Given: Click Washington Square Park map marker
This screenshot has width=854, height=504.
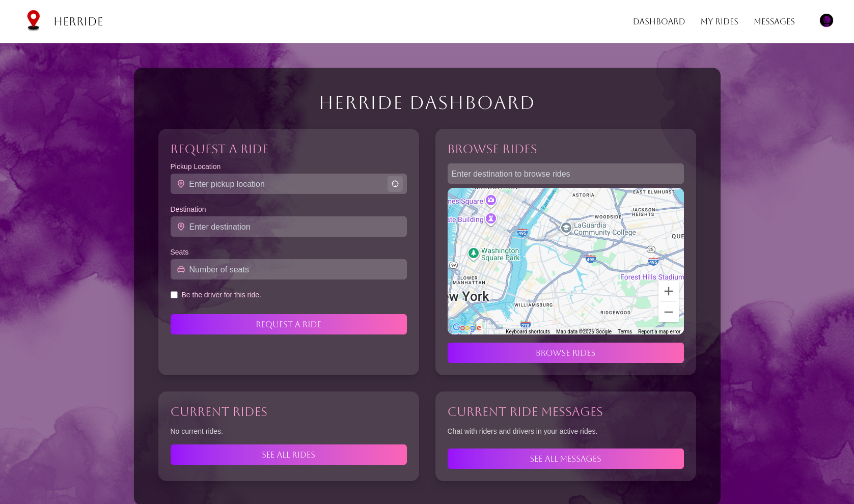Looking at the screenshot, I should 474,253.
